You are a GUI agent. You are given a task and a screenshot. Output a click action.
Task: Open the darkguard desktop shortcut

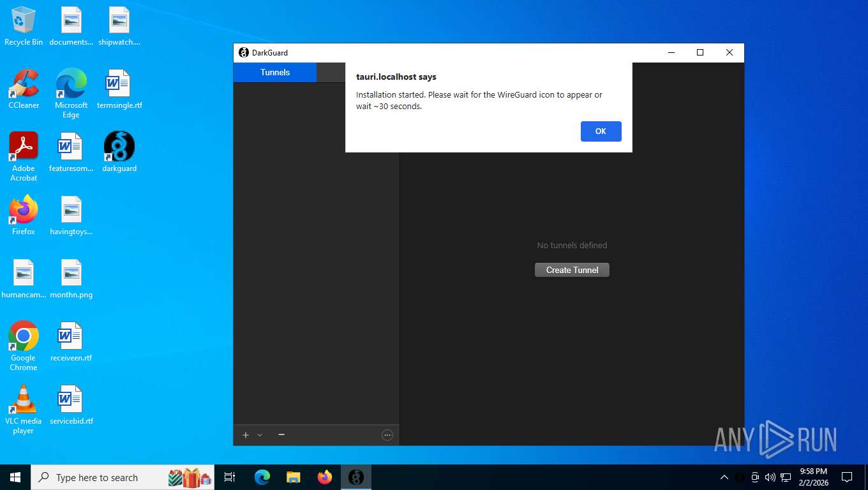click(x=119, y=152)
